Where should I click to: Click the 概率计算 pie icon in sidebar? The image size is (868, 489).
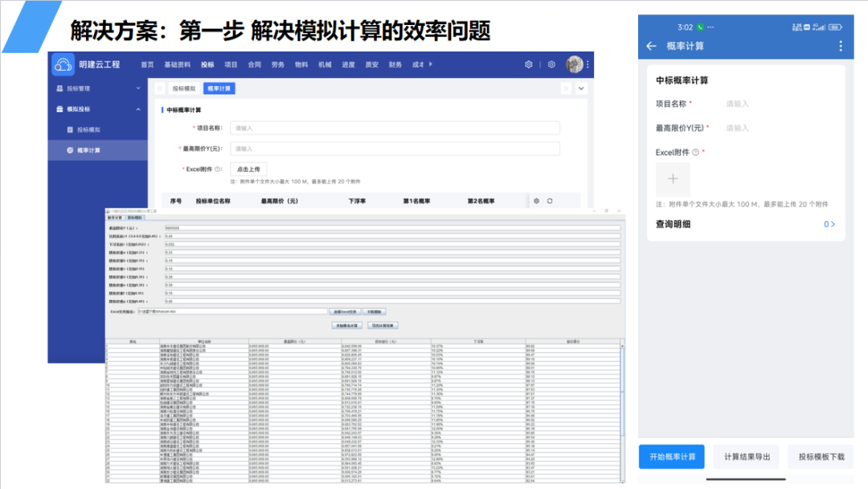click(x=70, y=150)
